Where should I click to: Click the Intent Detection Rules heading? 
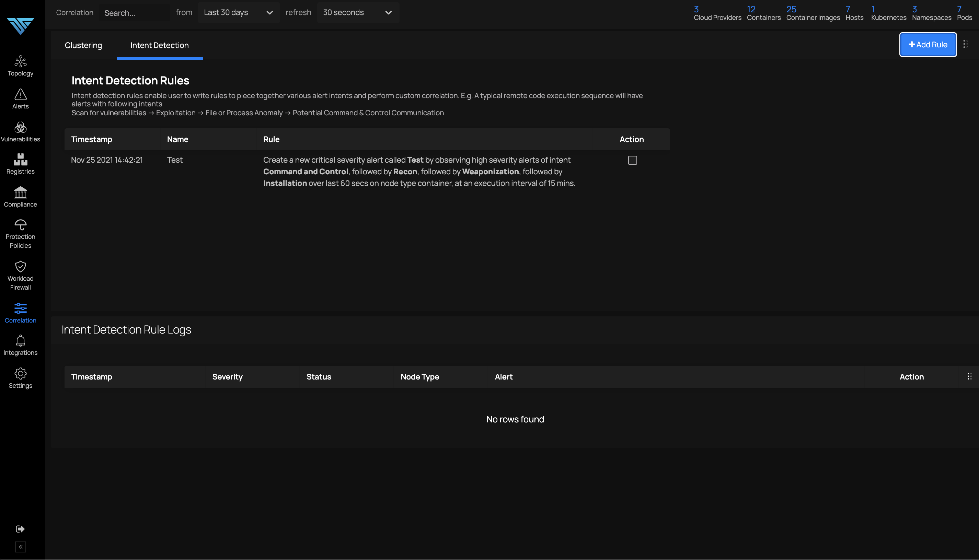coord(130,80)
